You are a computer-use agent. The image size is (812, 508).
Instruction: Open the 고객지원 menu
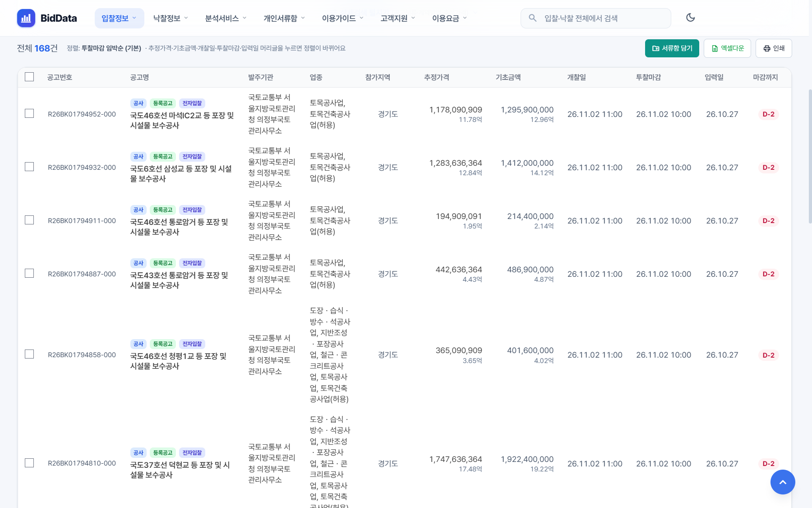[x=397, y=18]
